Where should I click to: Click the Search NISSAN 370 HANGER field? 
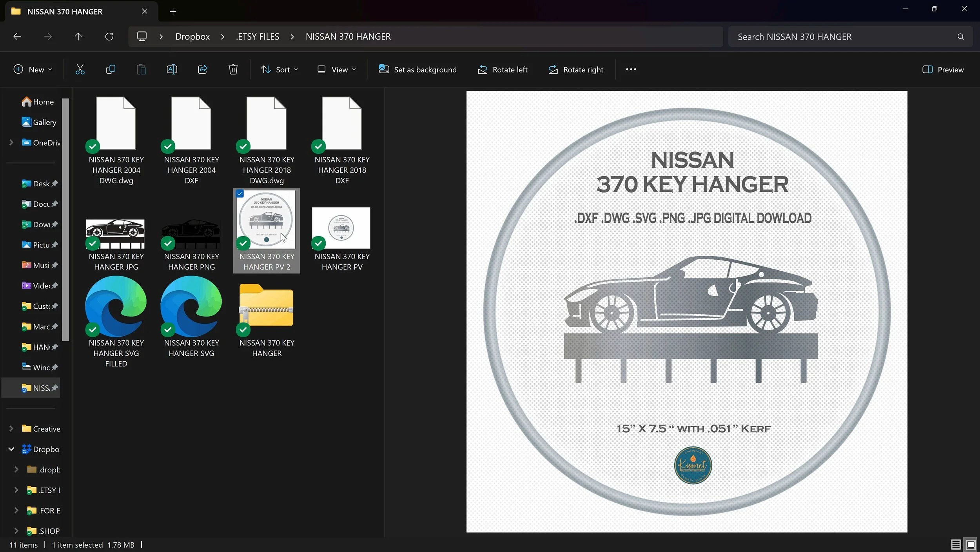click(x=843, y=36)
